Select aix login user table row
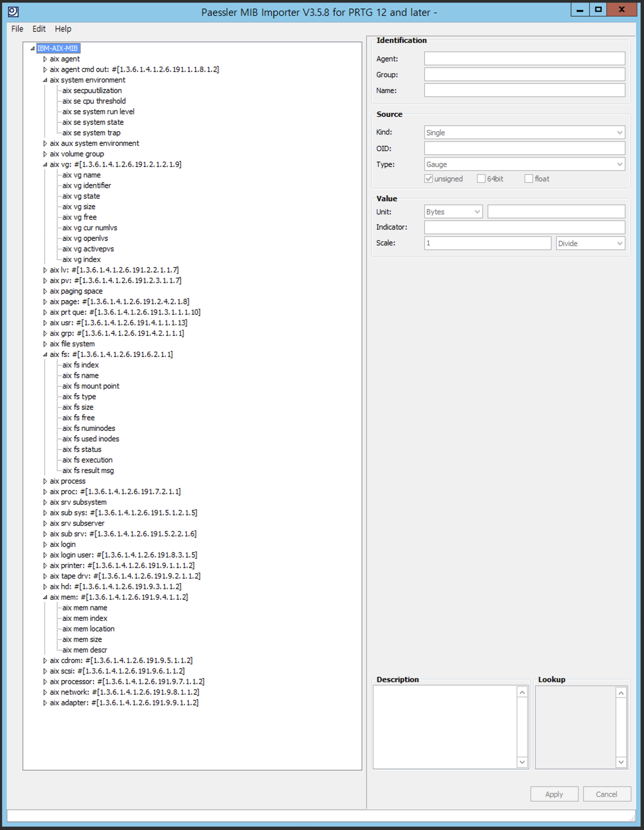This screenshot has height=830, width=644. coord(123,555)
